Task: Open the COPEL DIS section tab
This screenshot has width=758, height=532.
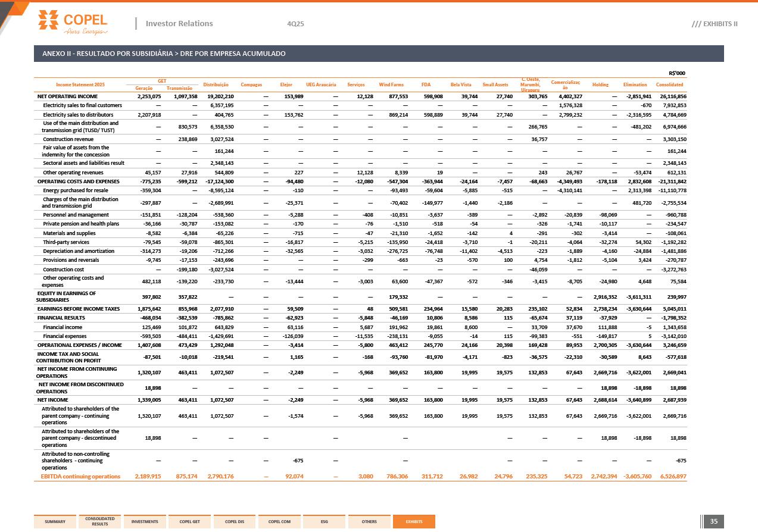Action: (235, 522)
